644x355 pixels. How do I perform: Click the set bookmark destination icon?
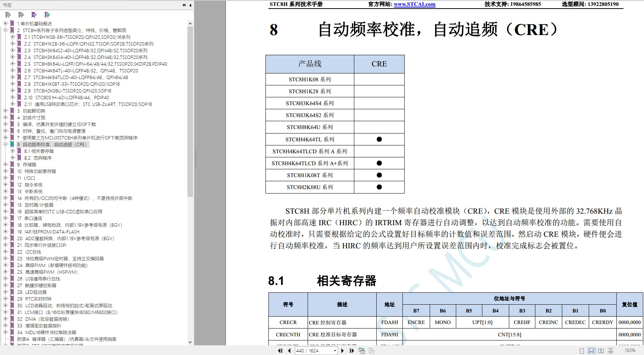tap(34, 15)
